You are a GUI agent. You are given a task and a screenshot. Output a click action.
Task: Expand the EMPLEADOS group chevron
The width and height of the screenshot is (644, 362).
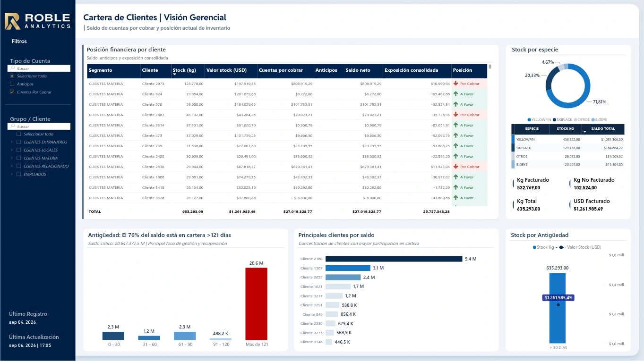pos(11,174)
